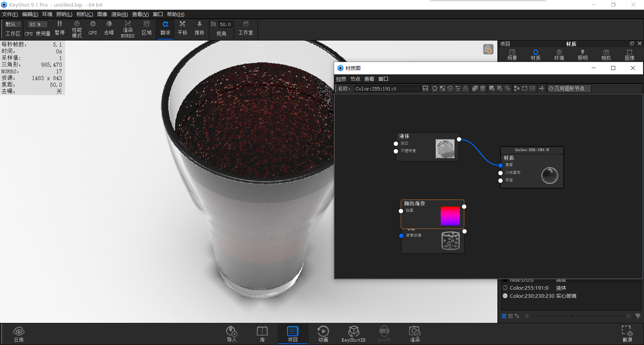
Task: Open the 工作室 Studio panel
Action: (246, 28)
